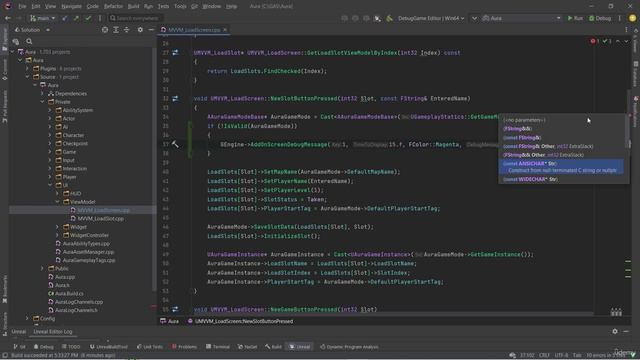Click Expand All in Solution panel
The width and height of the screenshot is (640, 360).
pyautogui.click(x=116, y=30)
